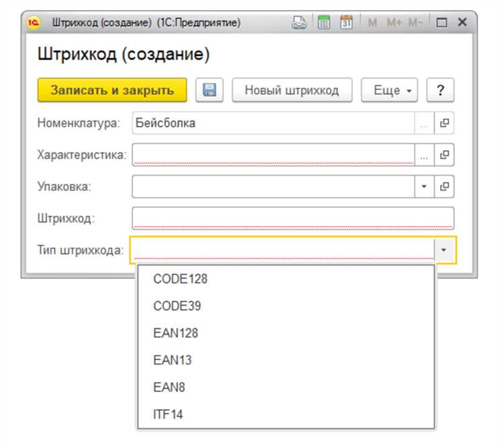This screenshot has width=504, height=444.
Task: Open the Номенклатура item with its open icon
Action: tap(444, 123)
